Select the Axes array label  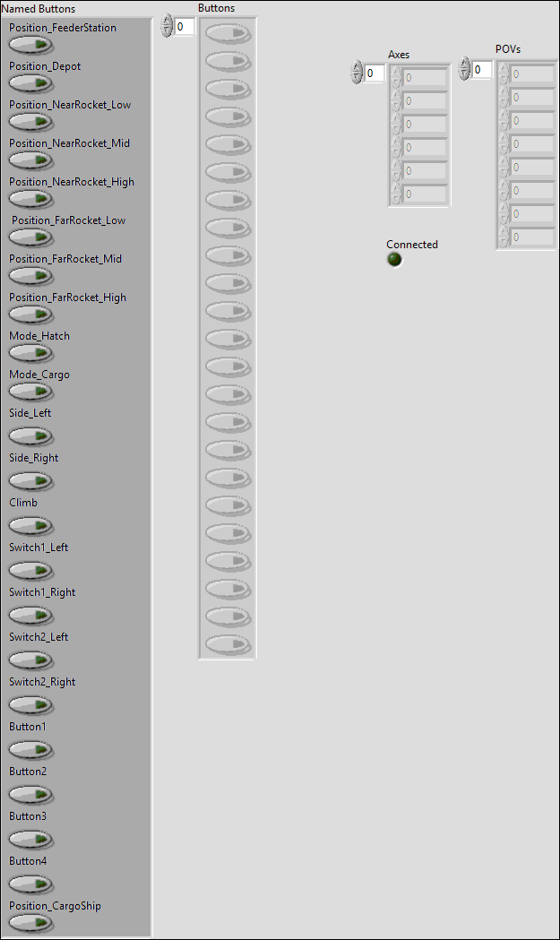tap(399, 55)
